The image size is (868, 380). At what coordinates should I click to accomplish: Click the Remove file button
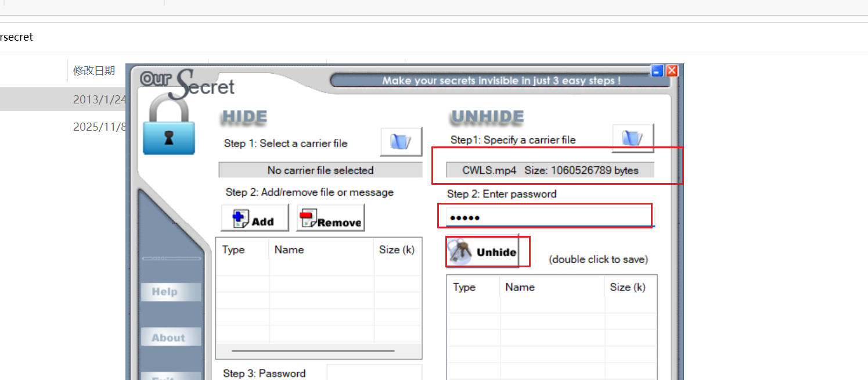coord(330,218)
